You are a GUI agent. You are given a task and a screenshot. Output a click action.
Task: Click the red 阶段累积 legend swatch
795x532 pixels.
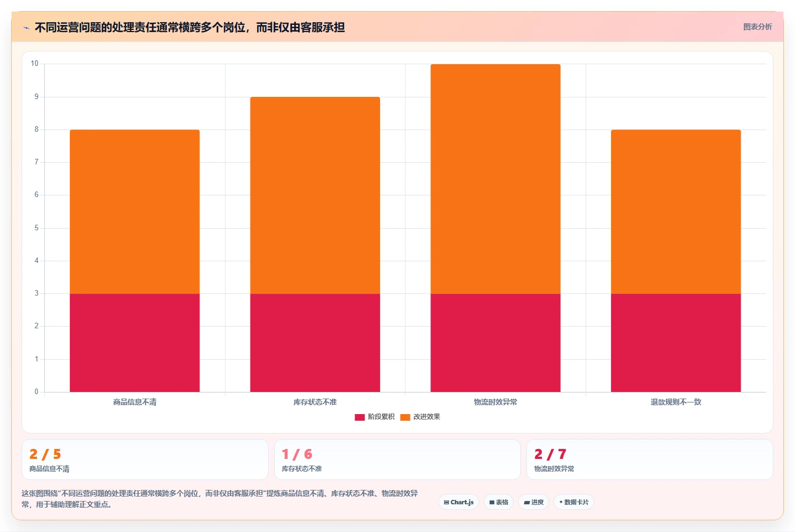click(x=360, y=417)
